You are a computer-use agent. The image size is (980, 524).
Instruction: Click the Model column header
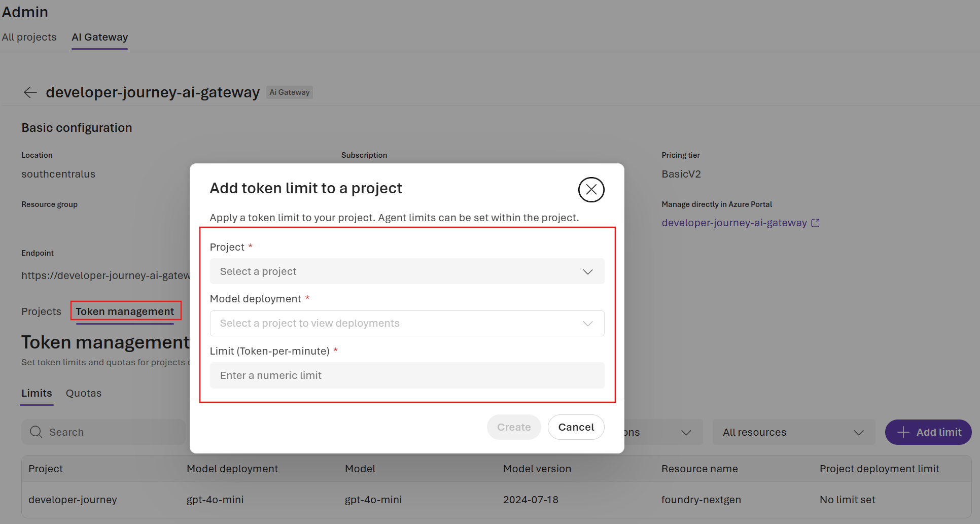pos(360,469)
